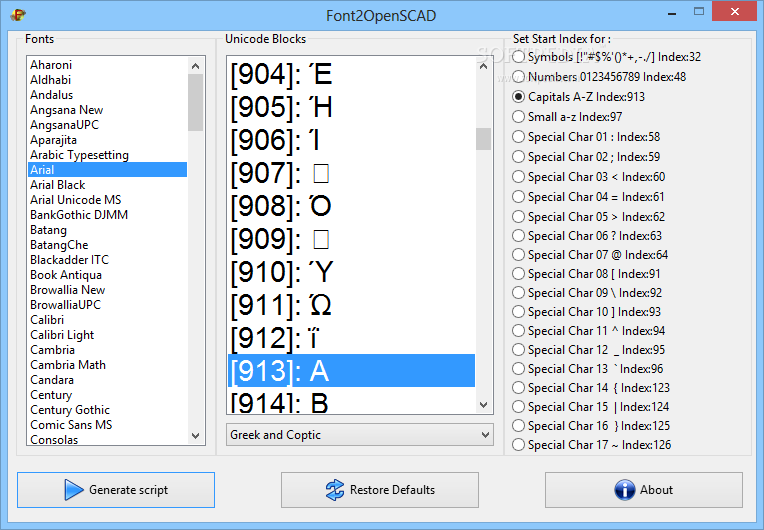Close the Font2OpenSCAD window

[734, 11]
